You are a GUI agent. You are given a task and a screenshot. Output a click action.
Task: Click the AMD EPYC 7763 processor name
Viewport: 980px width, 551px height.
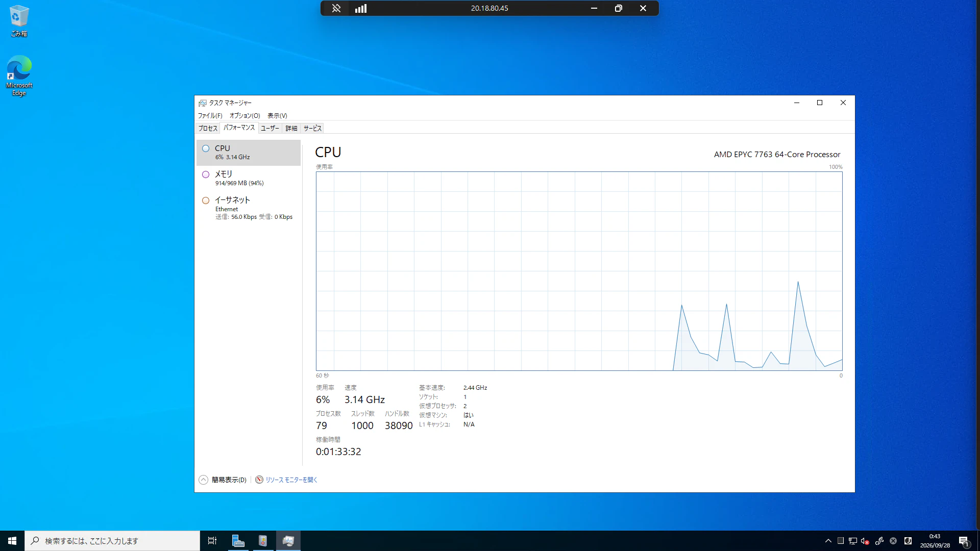[777, 154]
